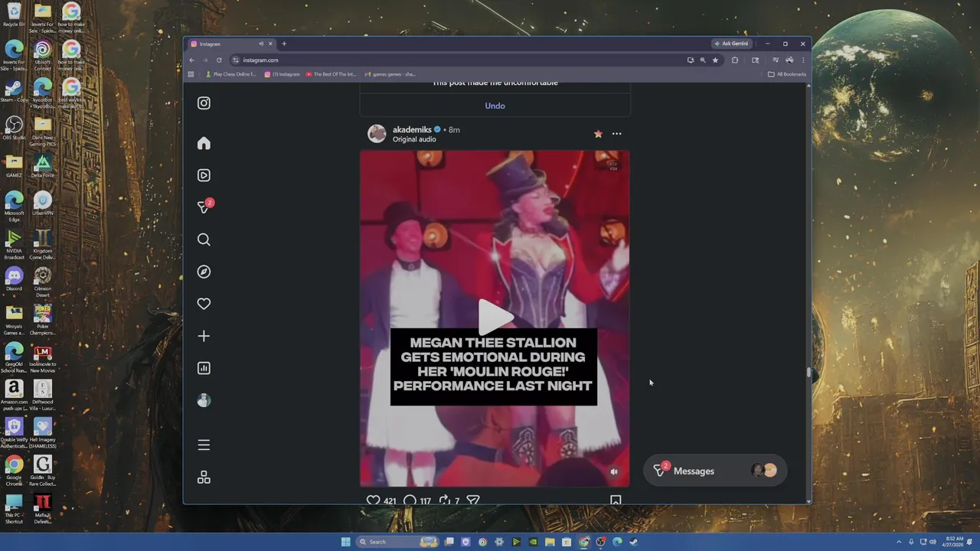
Task: Click the Instagram logo in sidebar
Action: (x=204, y=103)
